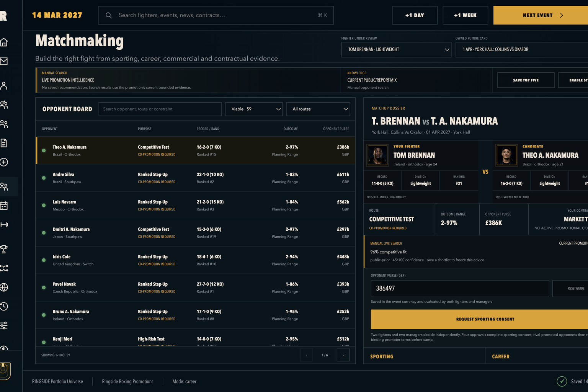Image resolution: width=588 pixels, height=392 pixels.
Task: Click the PURPOSE column header
Action: pos(145,129)
